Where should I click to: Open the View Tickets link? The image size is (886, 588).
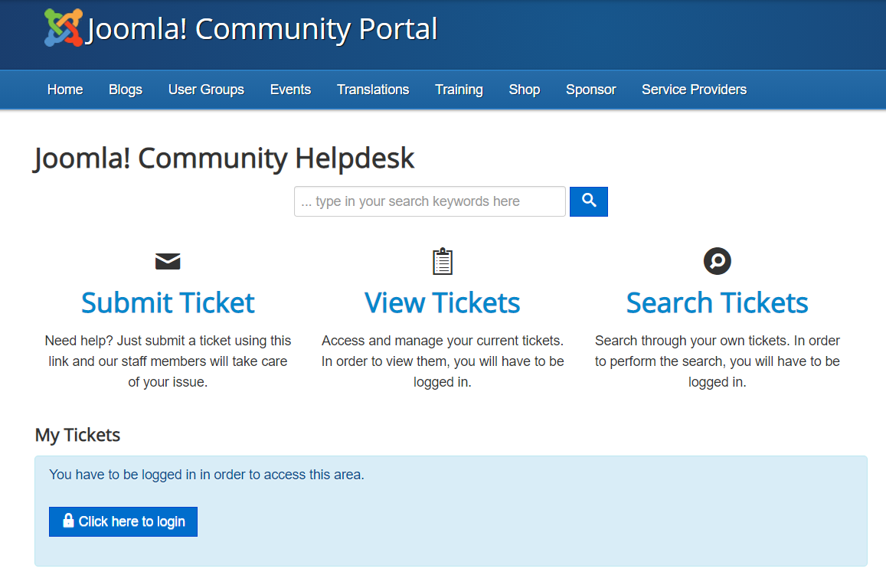[x=443, y=302]
